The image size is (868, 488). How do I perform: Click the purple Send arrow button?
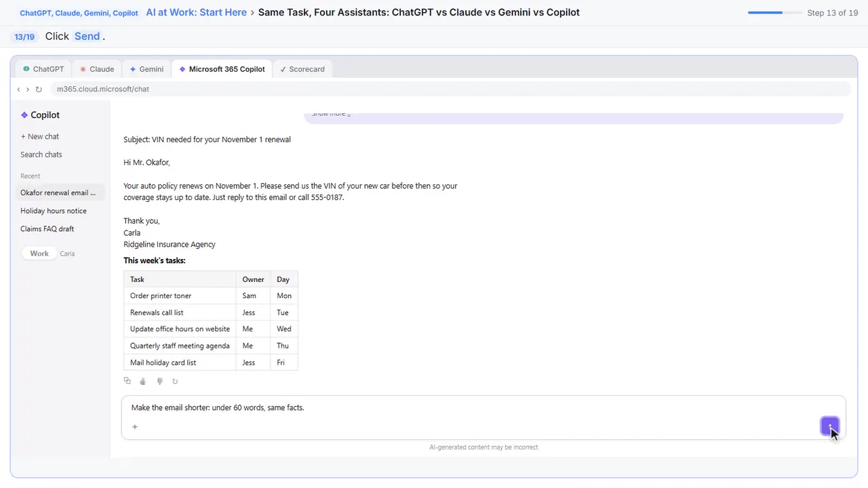point(829,426)
